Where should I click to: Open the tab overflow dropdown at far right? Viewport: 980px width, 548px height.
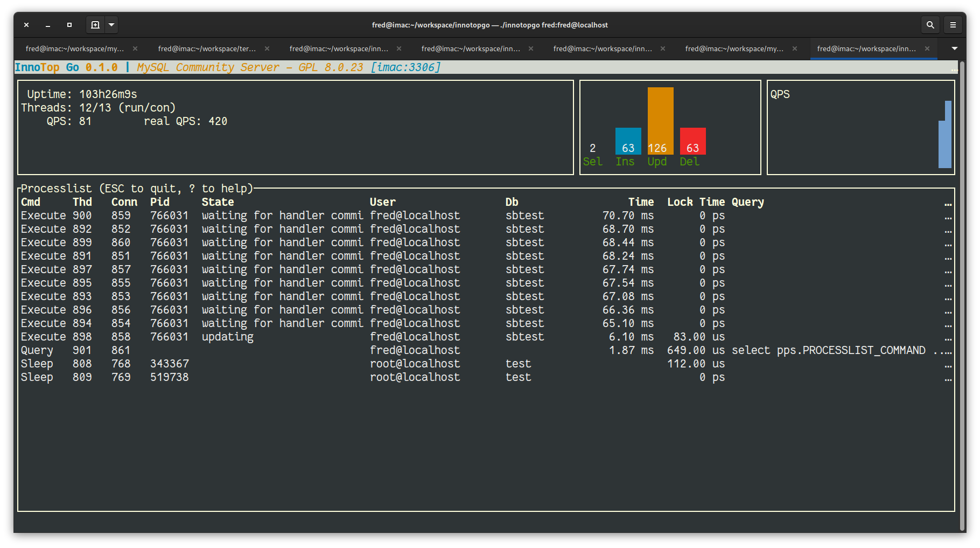954,48
